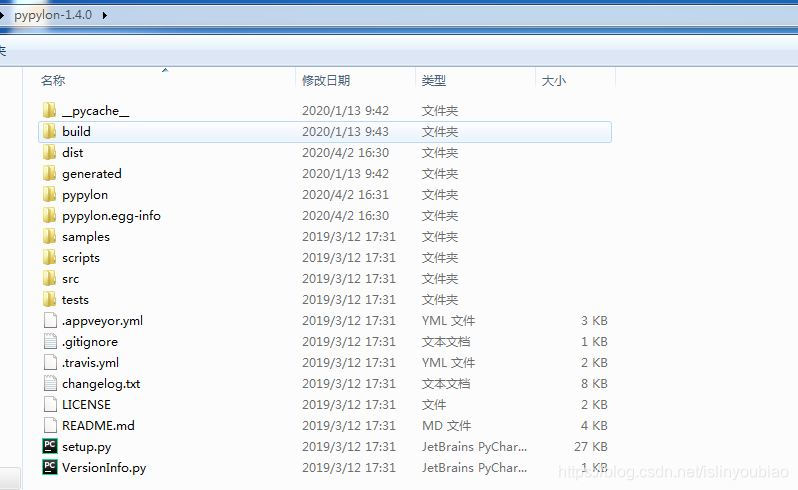Select the file name README.md

pyautogui.click(x=98, y=425)
